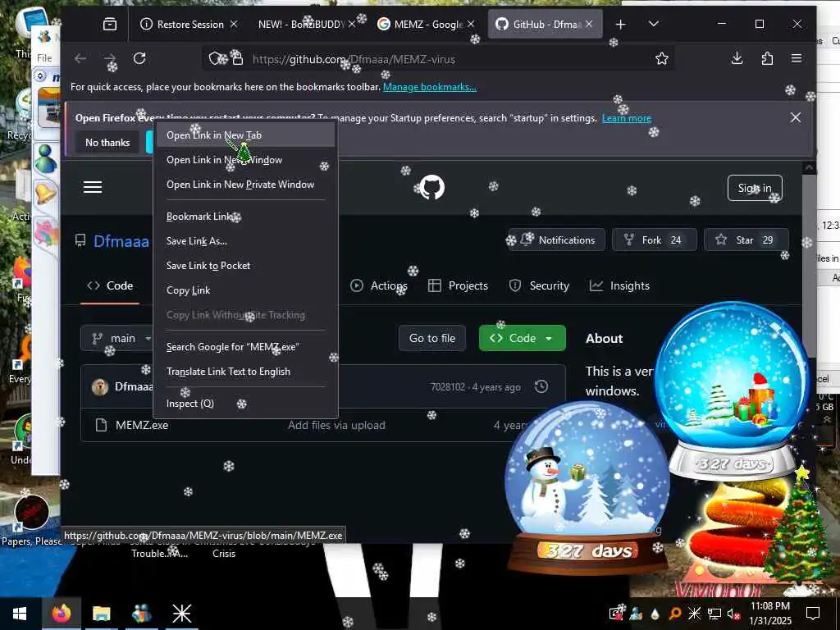Fork the repository
The width and height of the screenshot is (840, 630).
pos(654,240)
